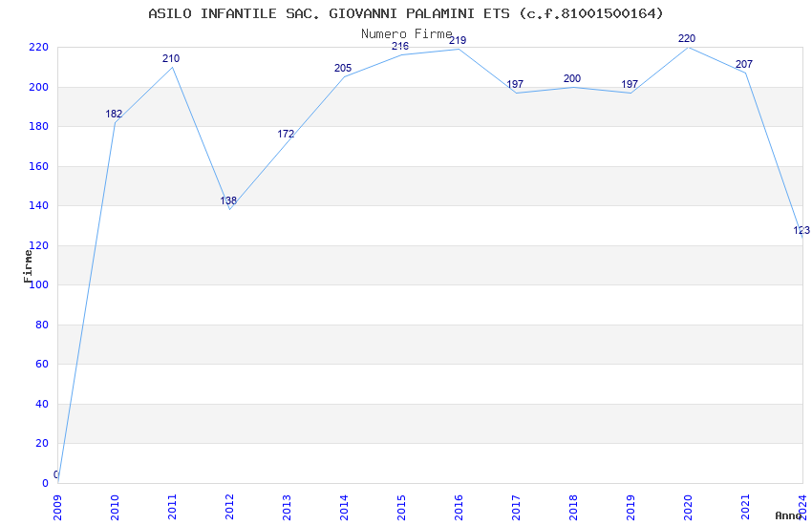Click the 172 value label for 2013
Viewport: 812px width, 525px height.
pyautogui.click(x=286, y=134)
